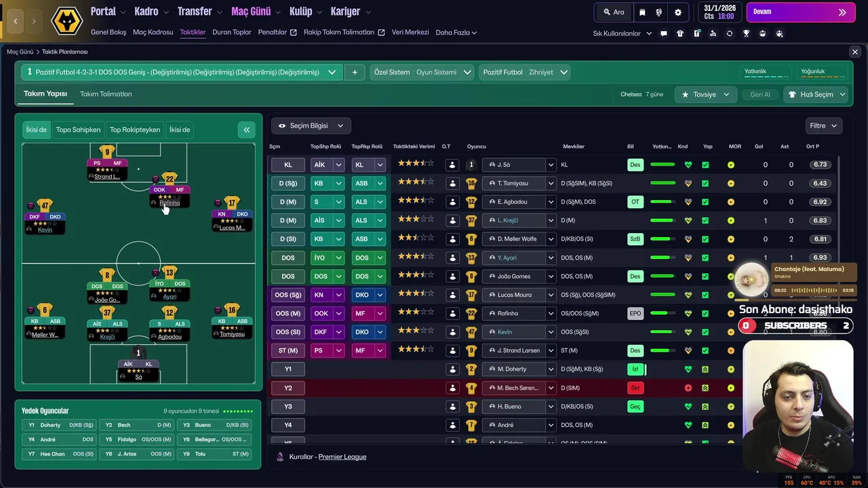Click Maç Günü breadcrumb link
Screen dimensions: 868x488
20,52
